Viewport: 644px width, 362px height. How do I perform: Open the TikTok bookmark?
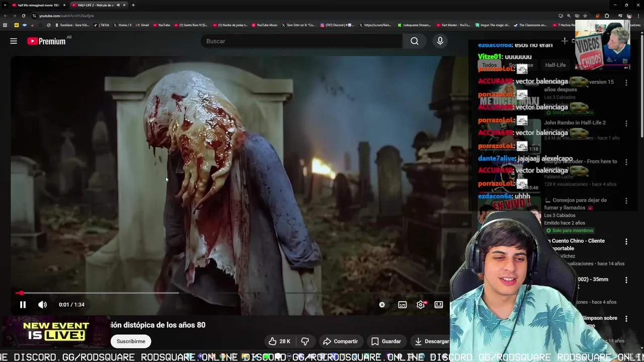point(102,25)
